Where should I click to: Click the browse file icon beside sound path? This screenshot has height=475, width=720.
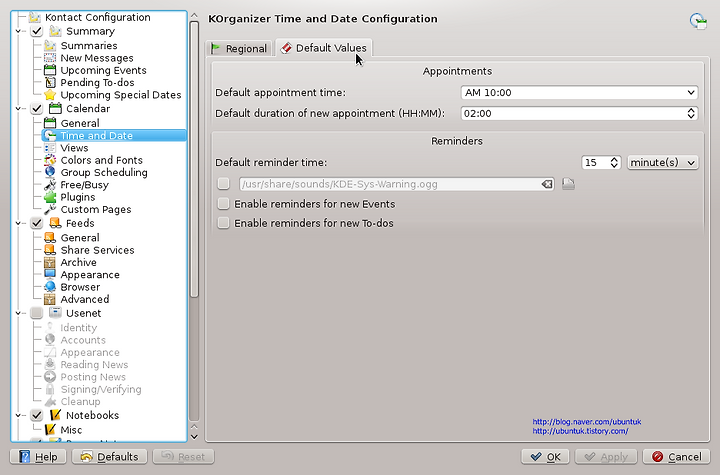pyautogui.click(x=568, y=184)
